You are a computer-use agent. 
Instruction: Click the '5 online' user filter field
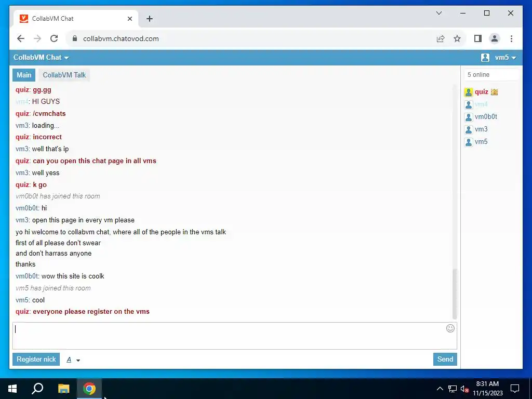point(491,75)
